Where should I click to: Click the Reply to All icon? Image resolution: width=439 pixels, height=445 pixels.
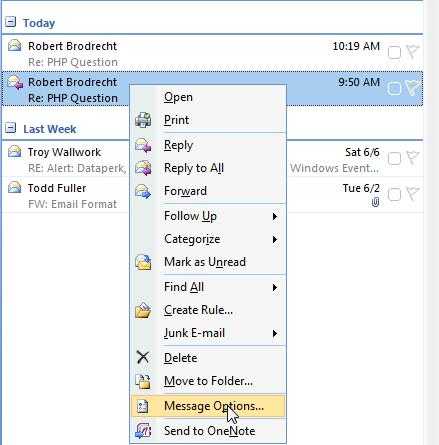pyautogui.click(x=143, y=168)
